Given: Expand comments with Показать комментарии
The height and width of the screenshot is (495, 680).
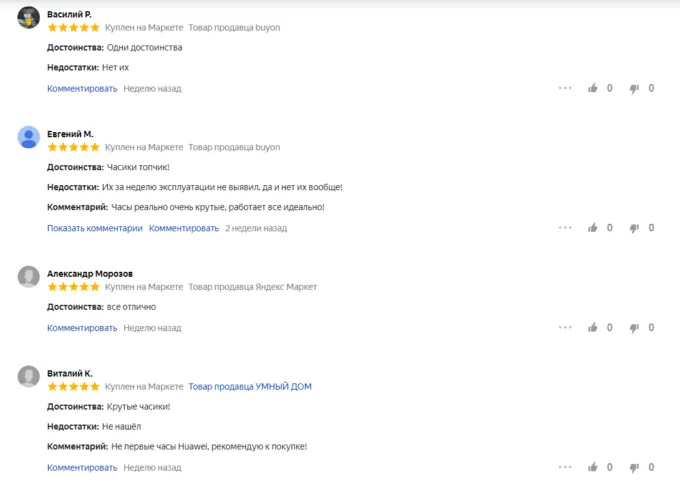Looking at the screenshot, I should (95, 228).
